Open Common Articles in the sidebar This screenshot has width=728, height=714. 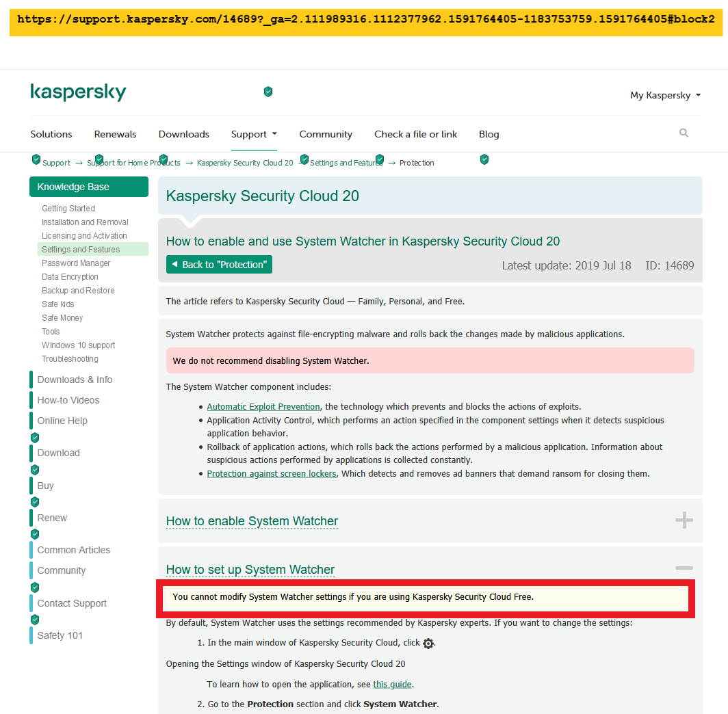coord(74,550)
